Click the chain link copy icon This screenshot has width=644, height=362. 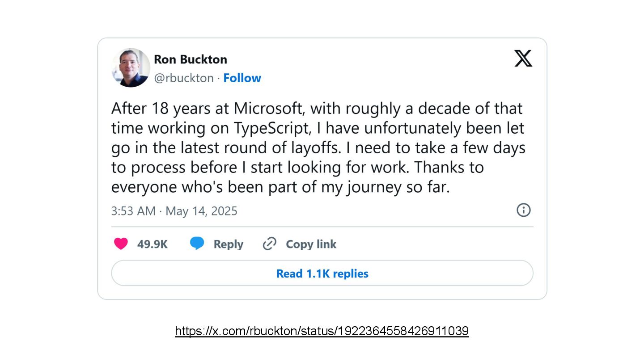(x=269, y=244)
